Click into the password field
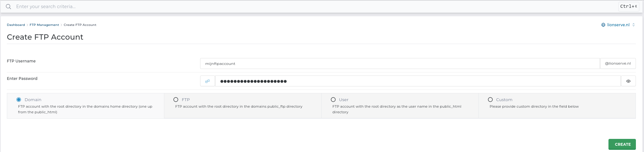644x152 pixels. [418, 81]
